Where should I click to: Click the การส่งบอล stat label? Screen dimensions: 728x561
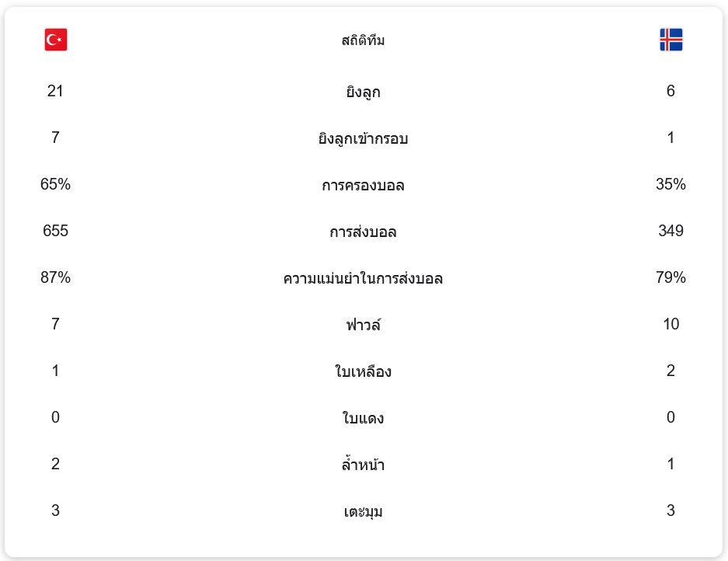click(x=363, y=232)
